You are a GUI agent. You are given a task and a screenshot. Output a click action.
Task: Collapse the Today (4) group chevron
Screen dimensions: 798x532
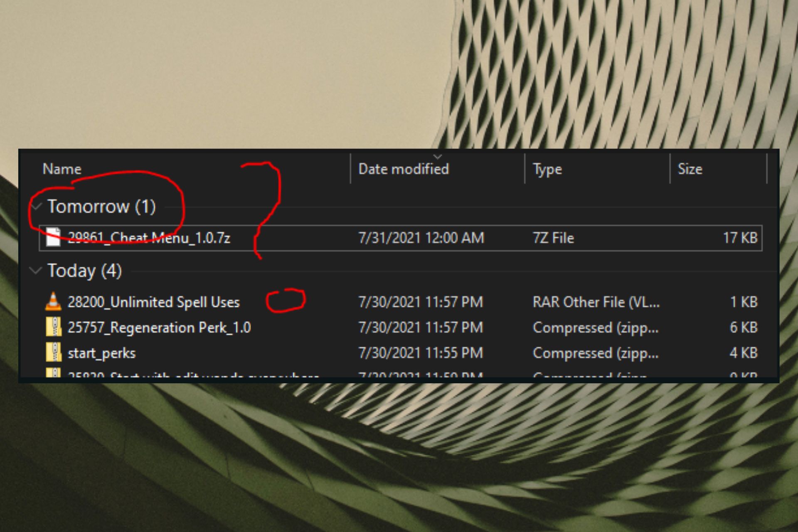click(x=37, y=271)
